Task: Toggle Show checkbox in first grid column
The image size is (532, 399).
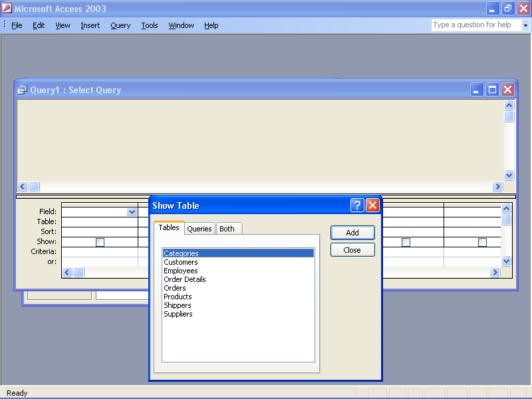Action: (100, 242)
